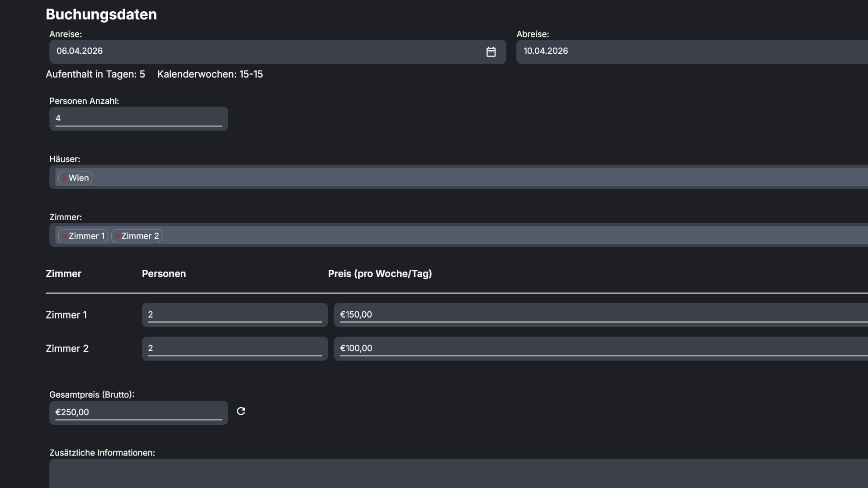Click the Zimmer 1 row label

tap(66, 315)
